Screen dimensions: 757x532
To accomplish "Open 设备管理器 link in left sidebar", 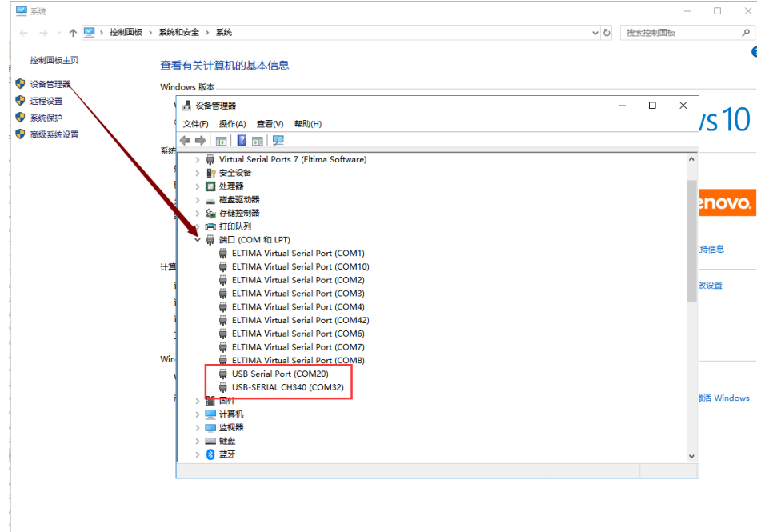I will (50, 84).
